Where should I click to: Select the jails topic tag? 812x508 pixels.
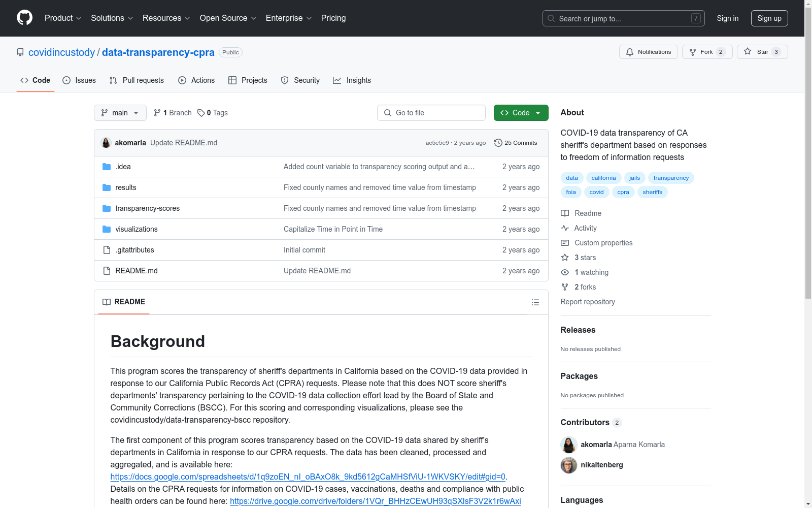pos(634,178)
